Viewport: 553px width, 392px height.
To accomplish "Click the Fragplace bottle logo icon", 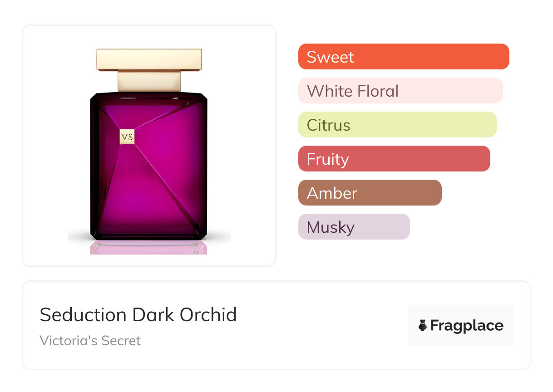I will 423,325.
